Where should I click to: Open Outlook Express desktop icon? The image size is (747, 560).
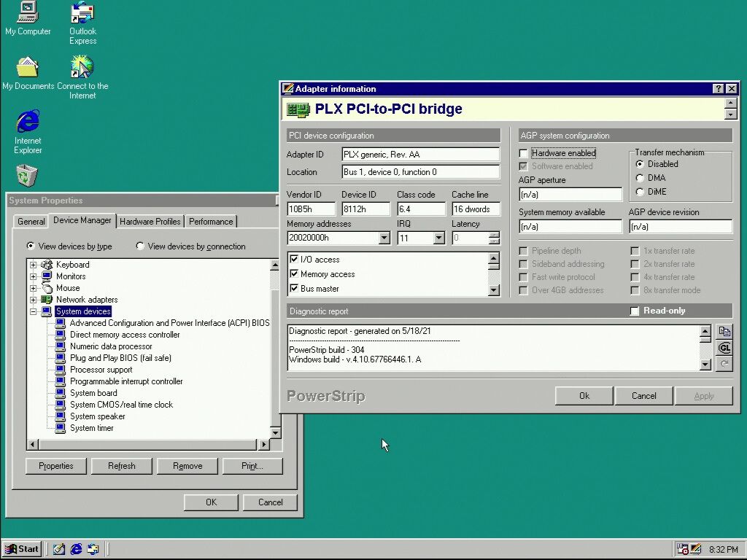(x=82, y=23)
